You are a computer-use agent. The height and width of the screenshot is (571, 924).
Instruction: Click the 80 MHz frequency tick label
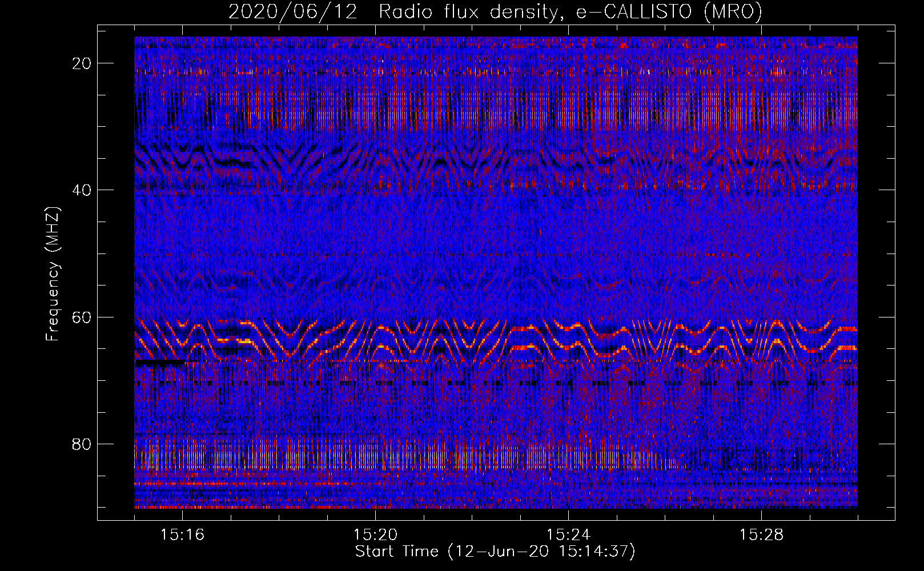pos(82,444)
